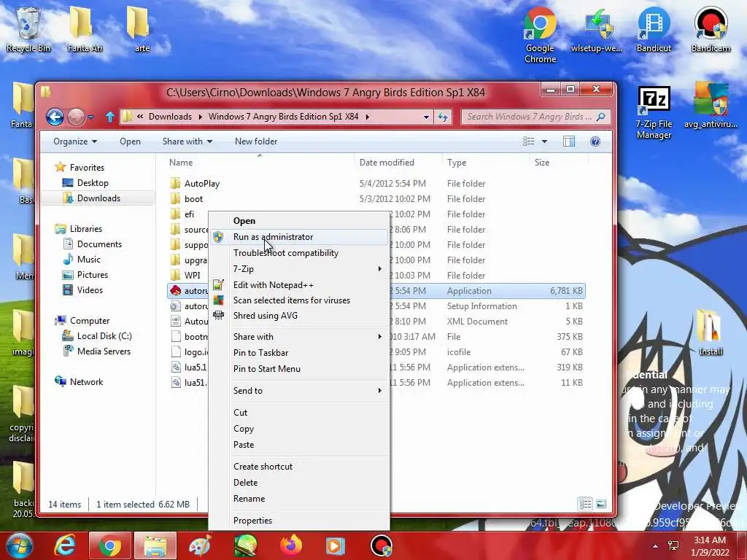Open Internet Explorer from the taskbar
This screenshot has width=747, height=560.
click(65, 545)
